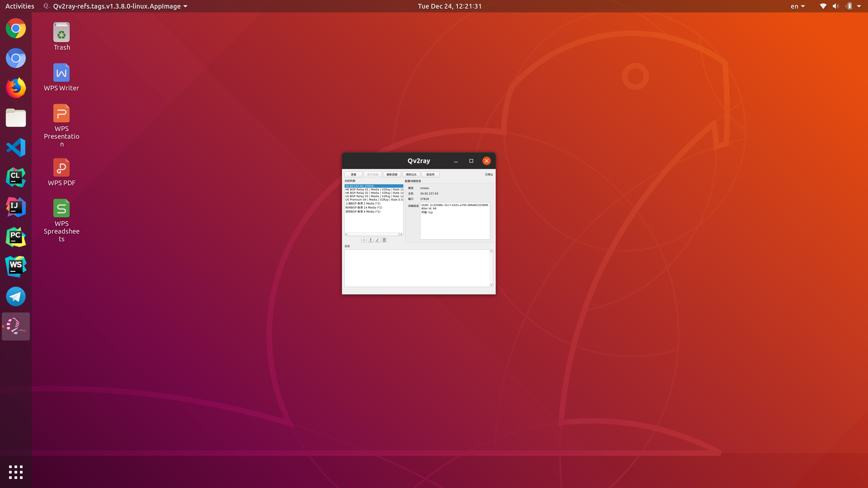Select 杭州BGP-香港 14 Media entry
This screenshot has height=488, width=868.
(374, 207)
